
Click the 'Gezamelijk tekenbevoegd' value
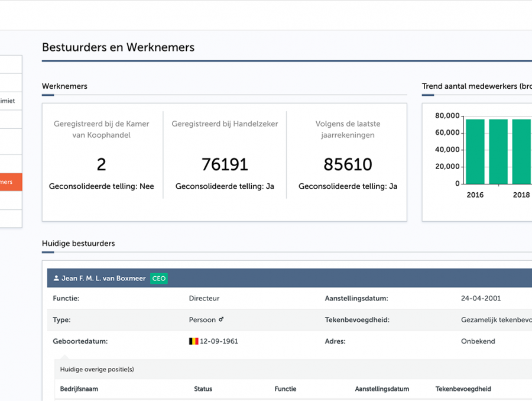pyautogui.click(x=497, y=320)
